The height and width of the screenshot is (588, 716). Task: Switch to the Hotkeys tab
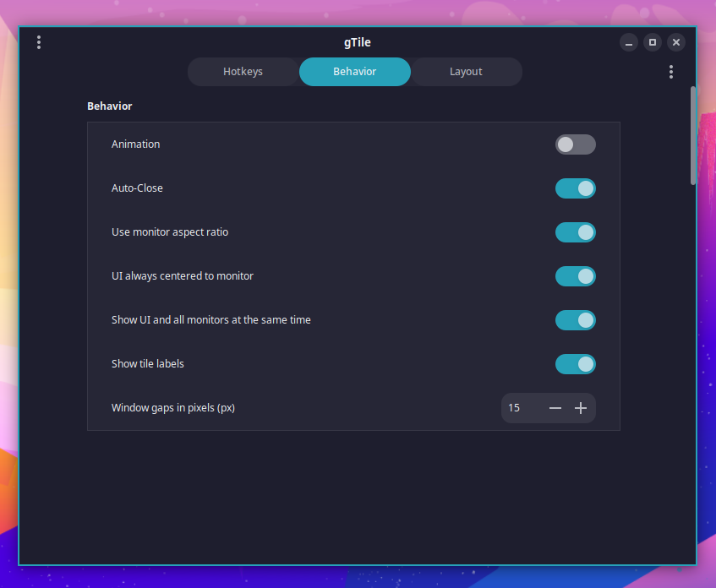[x=243, y=72]
